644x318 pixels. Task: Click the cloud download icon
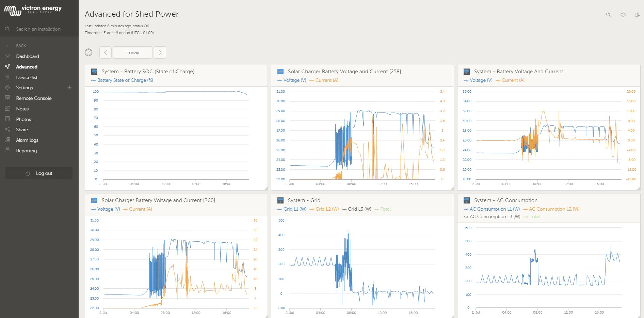(623, 15)
